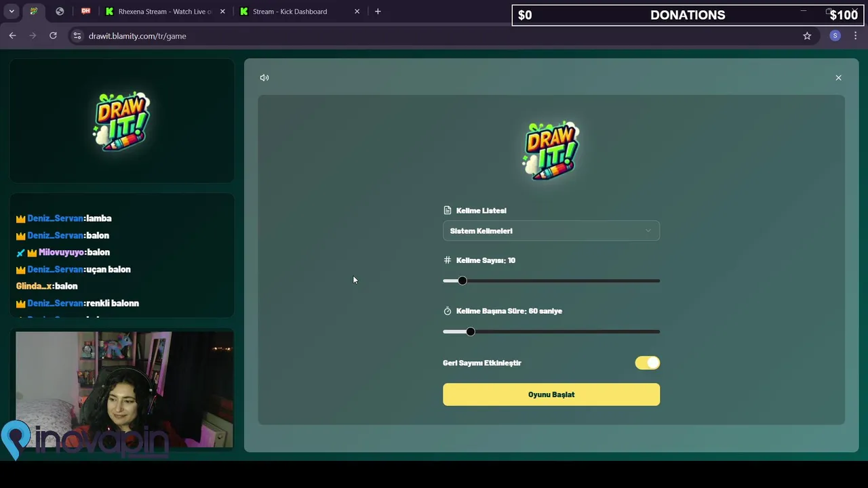Image resolution: width=868 pixels, height=488 pixels.
Task: Open the Kelime Listesi dropdown
Action: pyautogui.click(x=551, y=231)
